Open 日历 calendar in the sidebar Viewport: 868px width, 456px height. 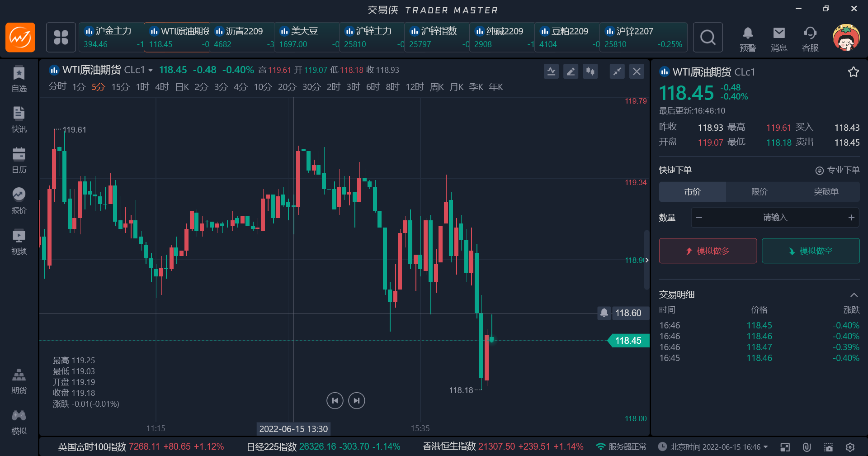point(19,161)
